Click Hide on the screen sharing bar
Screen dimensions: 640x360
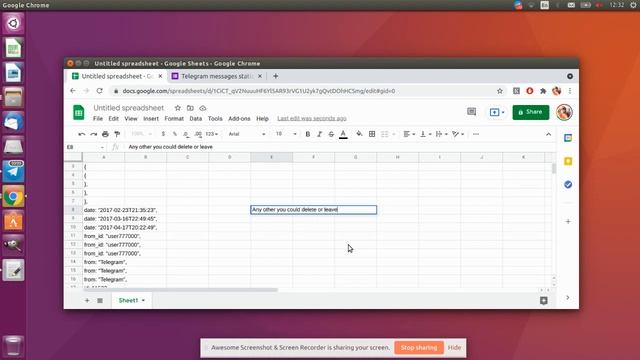pyautogui.click(x=454, y=348)
